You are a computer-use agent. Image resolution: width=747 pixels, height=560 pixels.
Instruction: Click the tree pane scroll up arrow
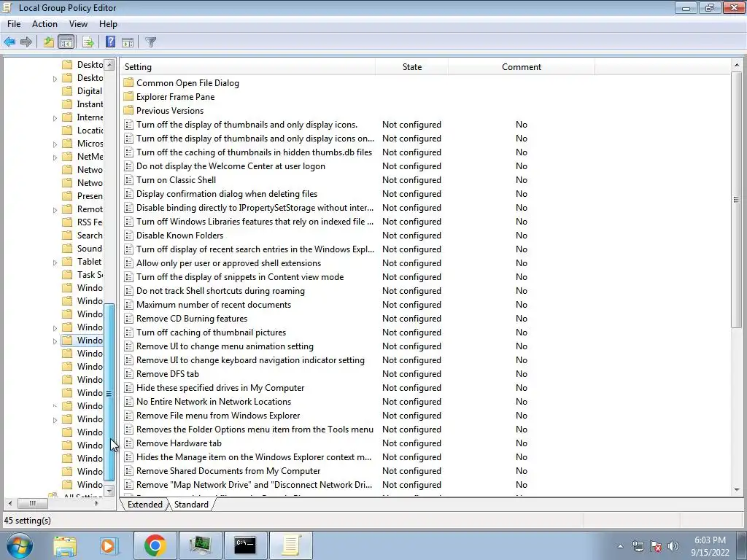point(109,64)
